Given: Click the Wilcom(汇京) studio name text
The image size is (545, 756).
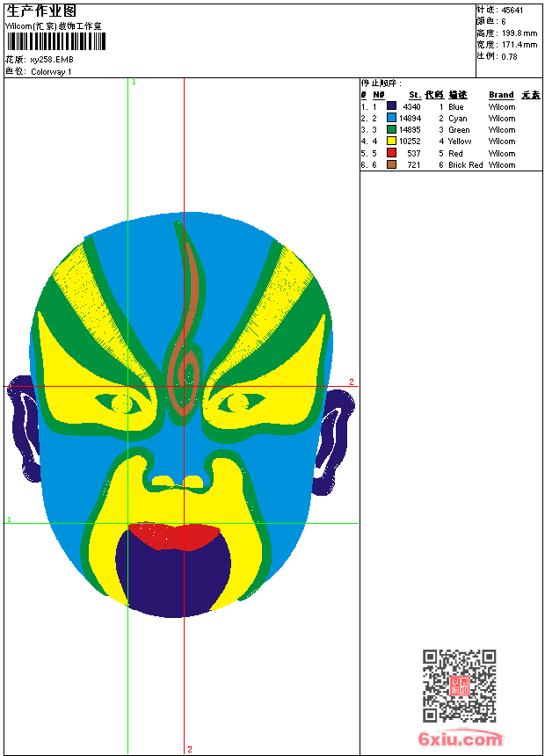Looking at the screenshot, I should point(54,26).
